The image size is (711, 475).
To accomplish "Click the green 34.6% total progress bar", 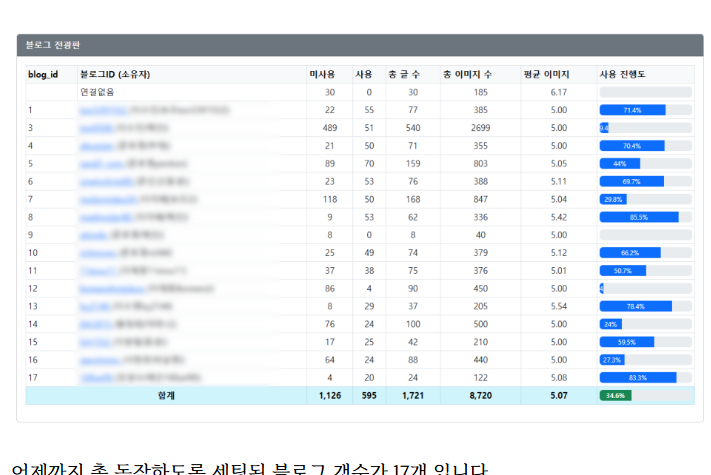I will click(x=646, y=396).
